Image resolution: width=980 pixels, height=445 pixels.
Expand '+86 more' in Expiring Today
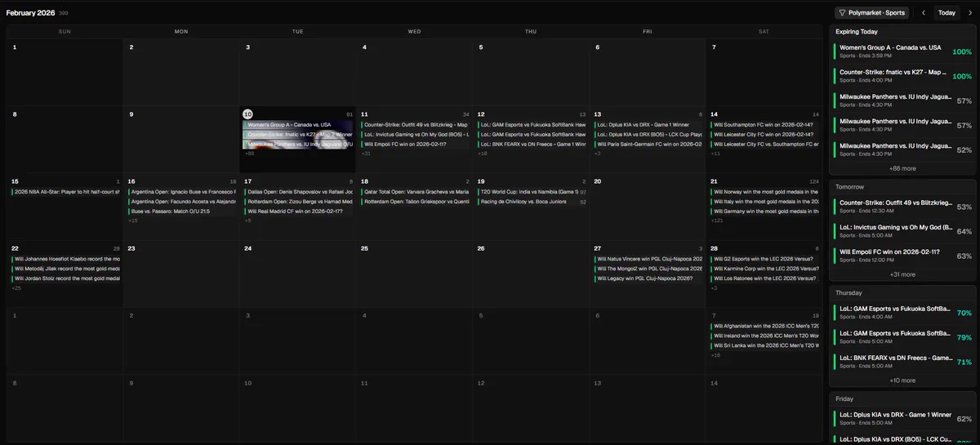point(902,168)
